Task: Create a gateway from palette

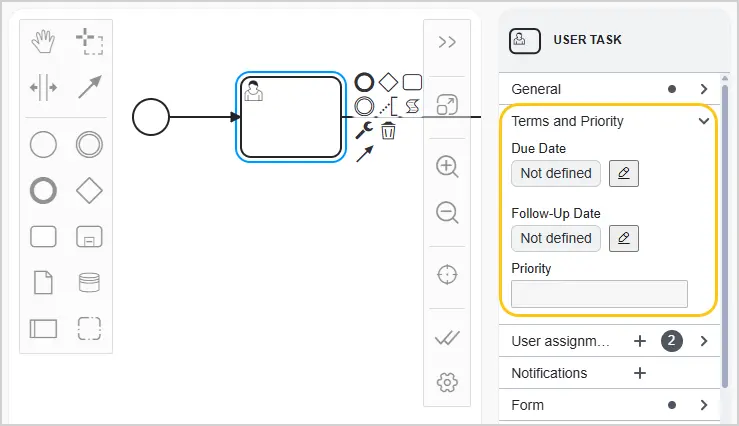Action: (89, 190)
